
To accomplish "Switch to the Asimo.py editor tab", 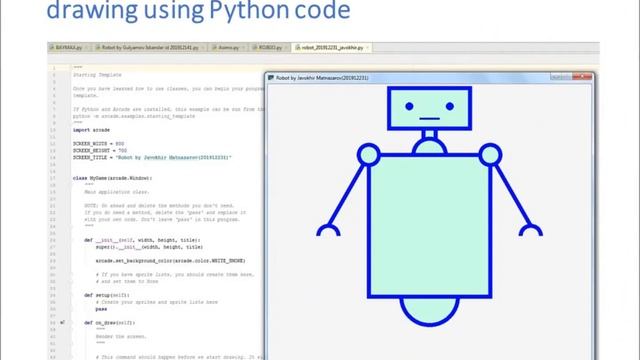I will tap(228, 48).
